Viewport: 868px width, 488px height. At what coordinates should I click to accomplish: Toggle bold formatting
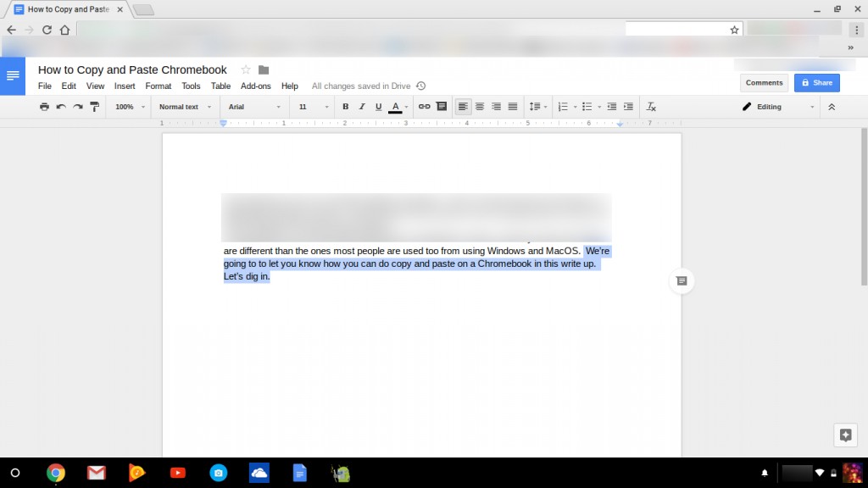[x=346, y=107]
